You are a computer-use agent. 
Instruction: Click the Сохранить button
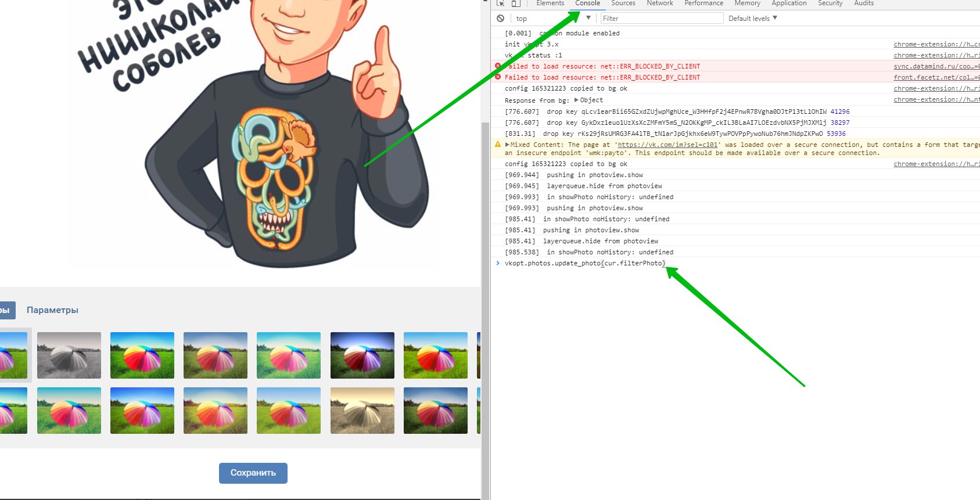coord(253,473)
